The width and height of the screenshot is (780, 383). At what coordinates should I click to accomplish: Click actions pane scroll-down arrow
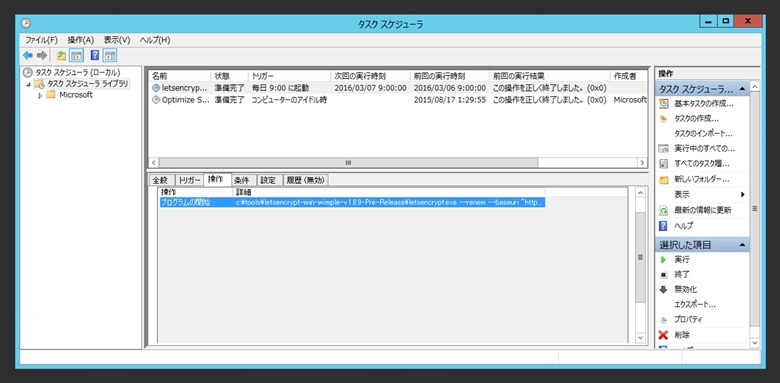(755, 342)
